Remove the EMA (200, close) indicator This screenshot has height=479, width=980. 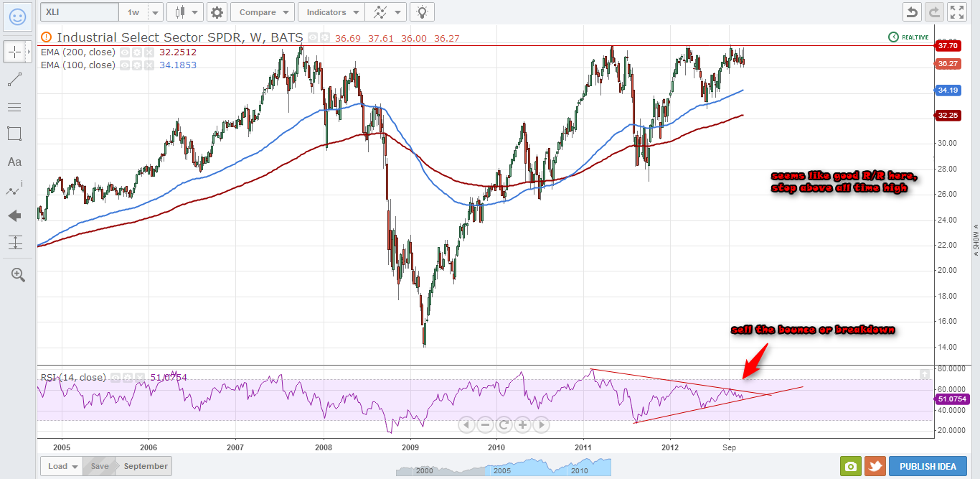[x=149, y=52]
